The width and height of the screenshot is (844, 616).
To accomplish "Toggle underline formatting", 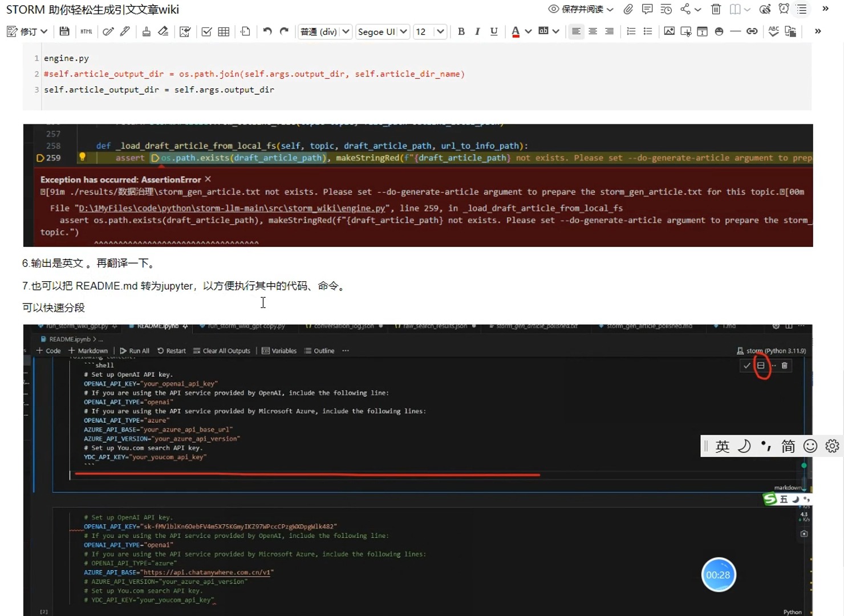I will [494, 31].
